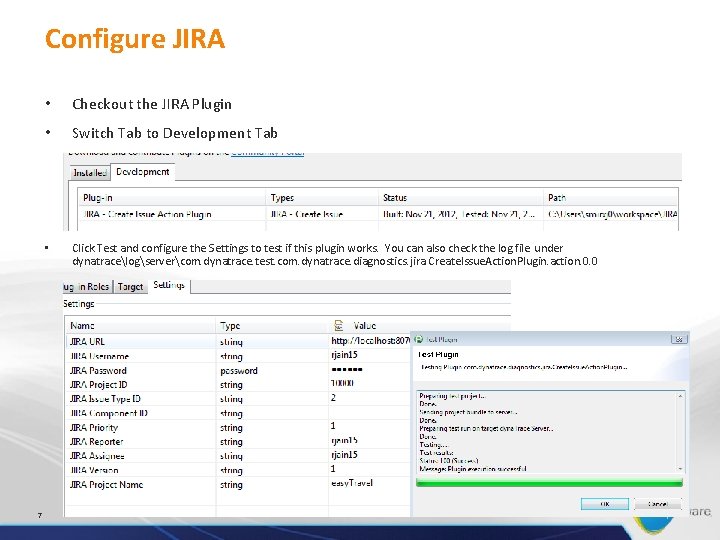This screenshot has height=540, width=720.
Task: Edit the JIRA URL value http://localhost
Action: pyautogui.click(x=370, y=341)
